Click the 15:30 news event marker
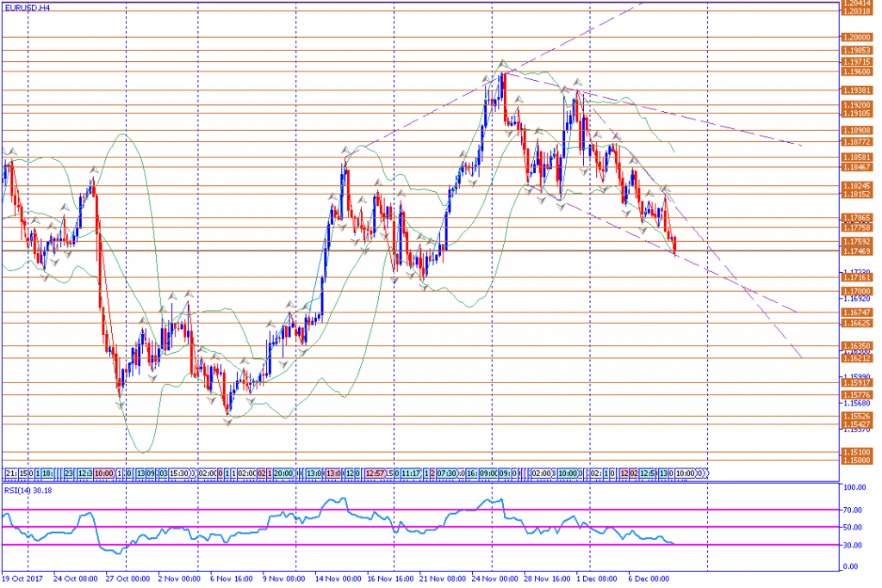Viewport: 882px width, 588px height. [x=179, y=473]
